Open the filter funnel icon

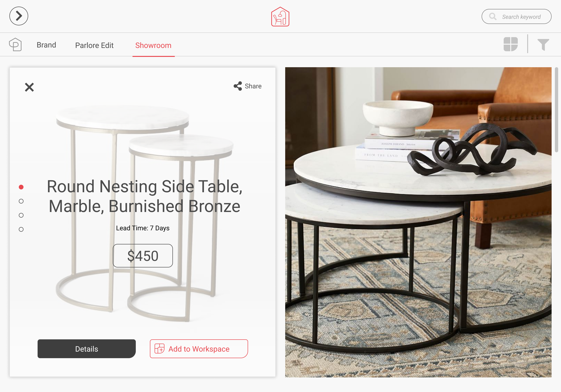(x=543, y=45)
